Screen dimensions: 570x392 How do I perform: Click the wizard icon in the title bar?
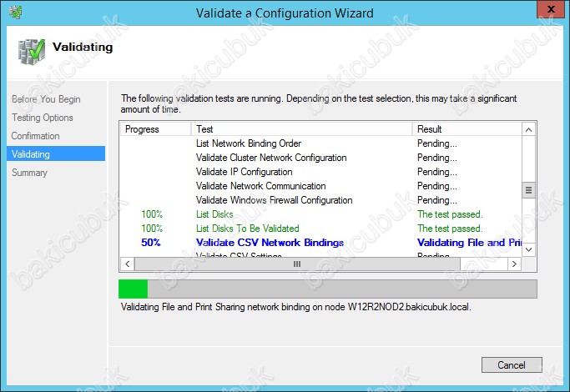tap(16, 13)
